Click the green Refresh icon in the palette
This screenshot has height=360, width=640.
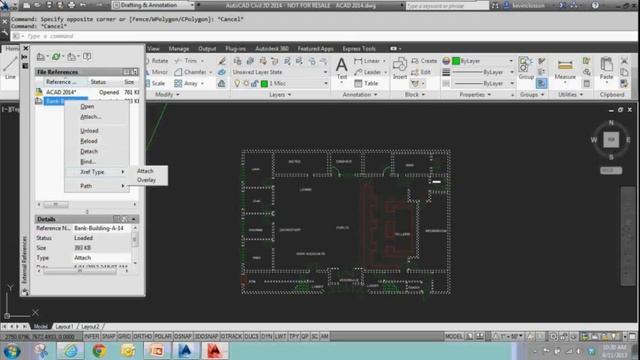pos(56,57)
